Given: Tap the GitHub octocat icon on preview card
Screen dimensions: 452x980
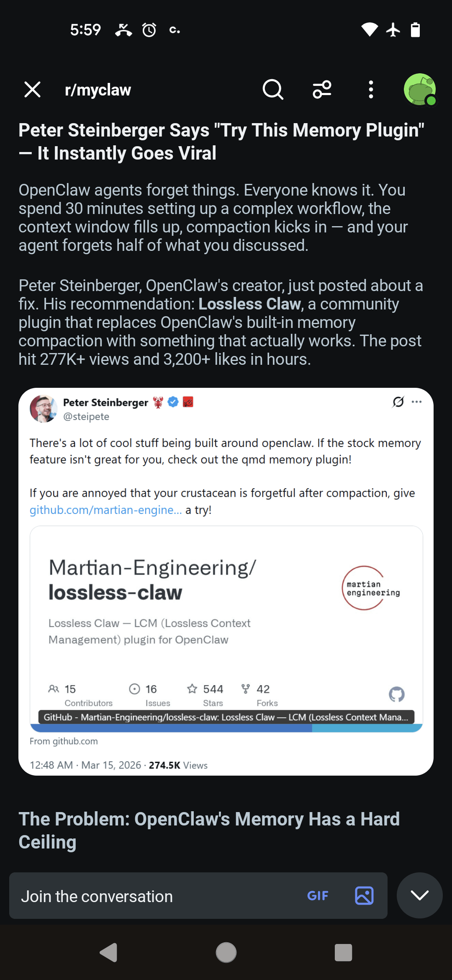Looking at the screenshot, I should (x=396, y=694).
